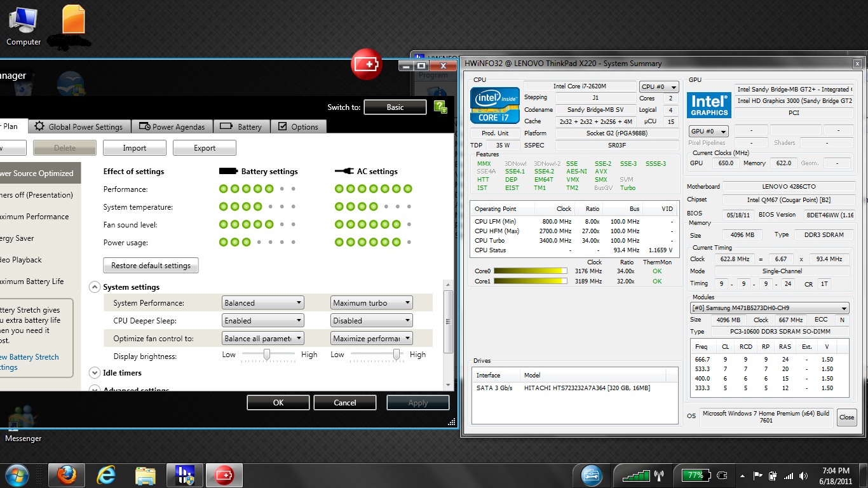Screen dimensions: 868x488
Task: Switch to the Battery tab
Action: (242, 126)
